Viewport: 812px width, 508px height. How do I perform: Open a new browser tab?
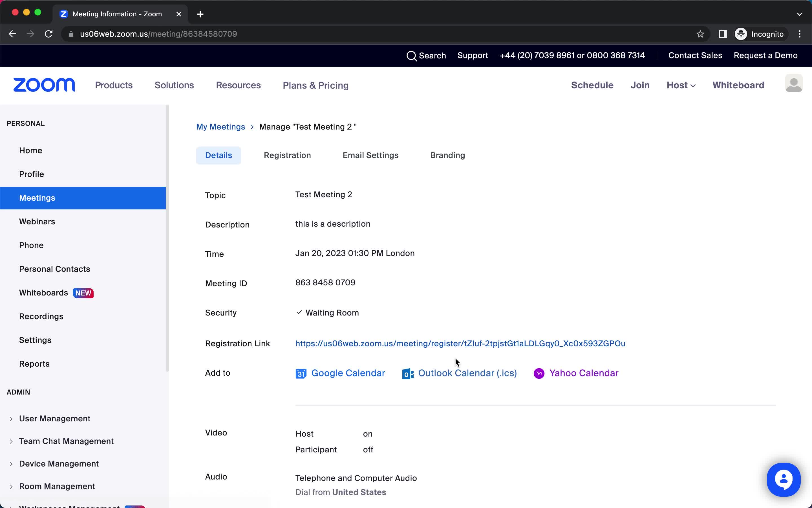tap(200, 14)
